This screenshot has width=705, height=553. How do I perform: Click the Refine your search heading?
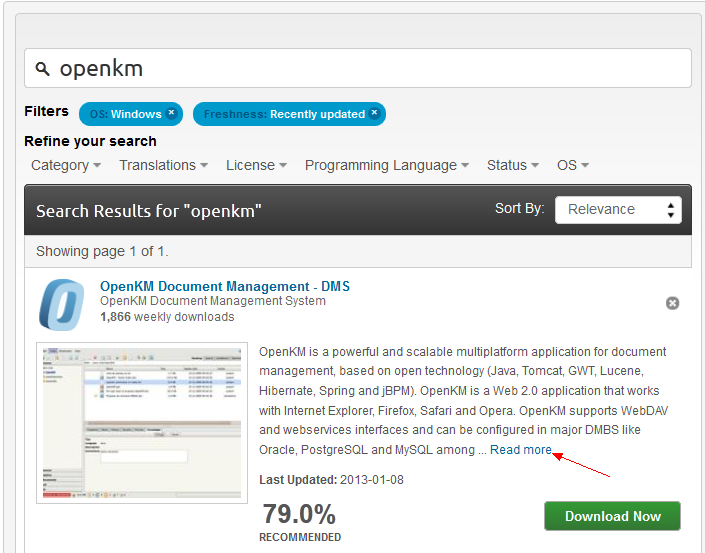(90, 141)
